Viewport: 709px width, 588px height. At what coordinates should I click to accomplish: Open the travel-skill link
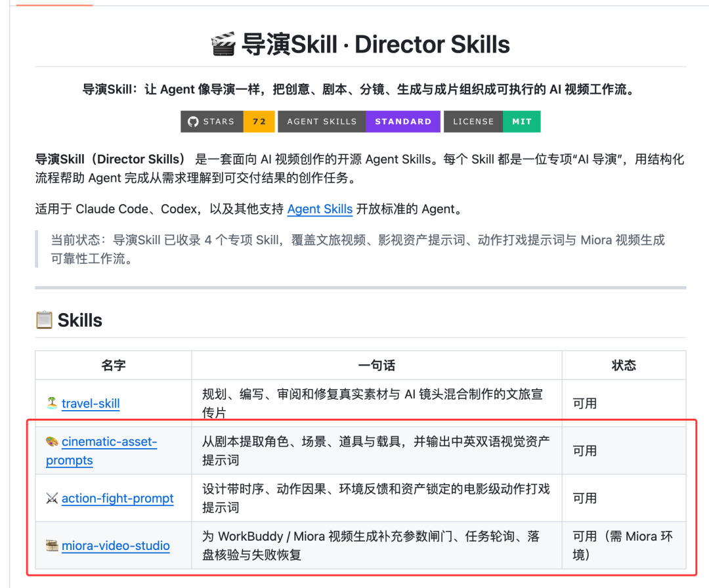click(91, 403)
